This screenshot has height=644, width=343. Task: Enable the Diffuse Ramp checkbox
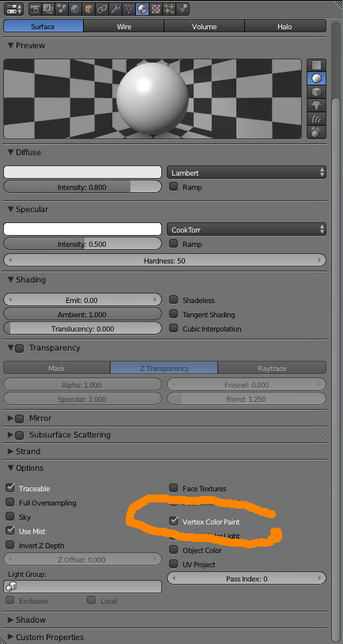pyautogui.click(x=174, y=187)
